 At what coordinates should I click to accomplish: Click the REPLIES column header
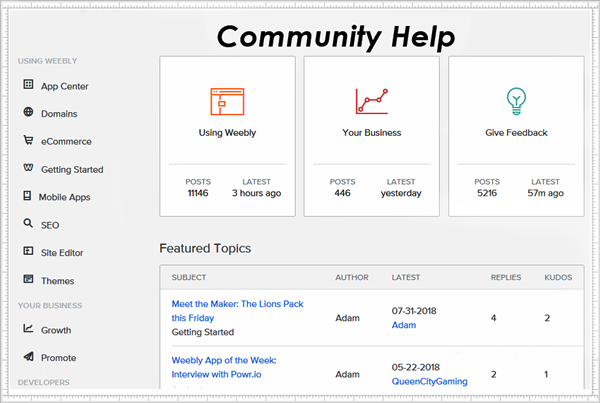506,277
